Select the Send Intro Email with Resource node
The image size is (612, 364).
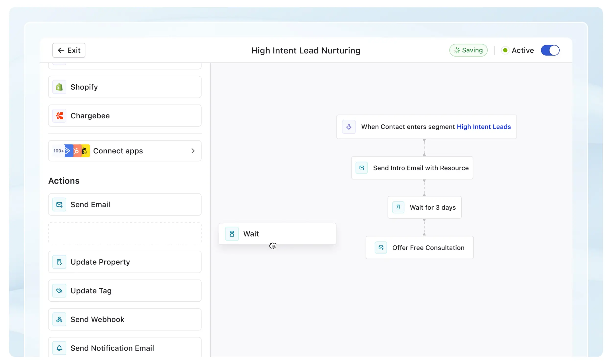coord(420,168)
